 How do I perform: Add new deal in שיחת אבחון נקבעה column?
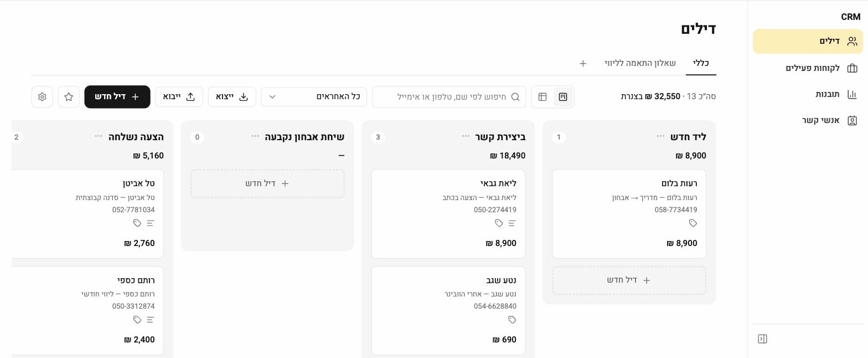click(267, 183)
